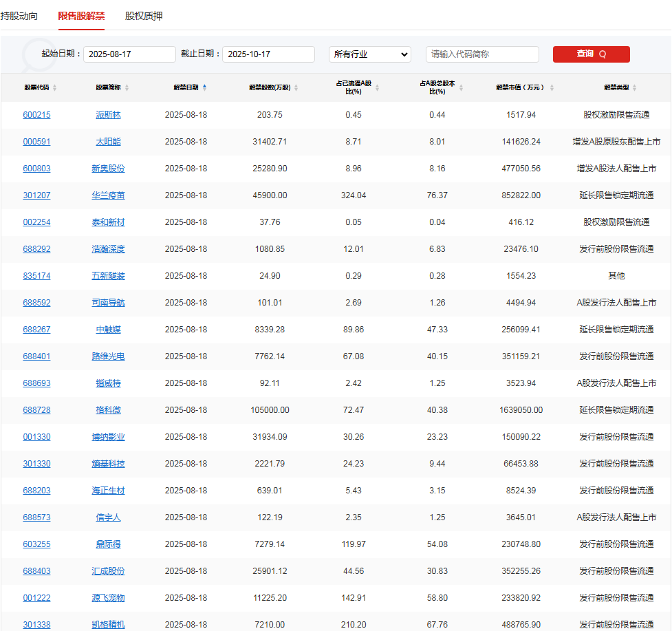672x631 pixels.
Task: Sort the 股票代码 column ascending
Action: [x=54, y=87]
